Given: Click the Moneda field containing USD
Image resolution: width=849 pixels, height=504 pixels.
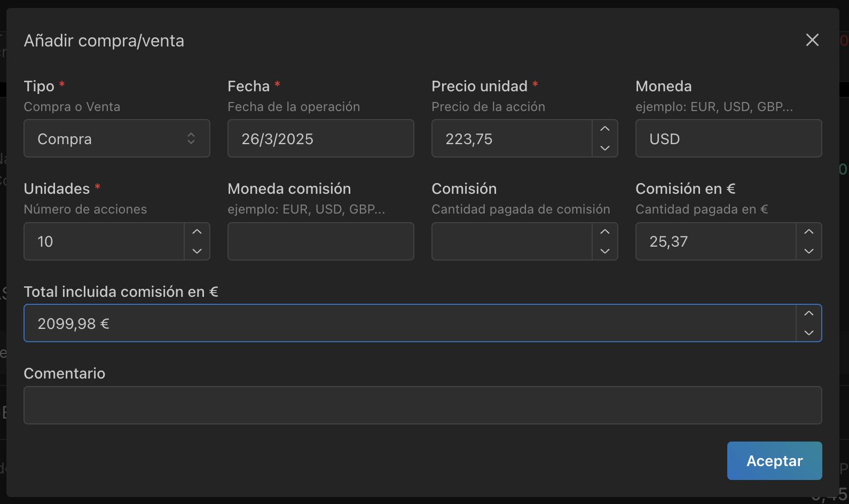Looking at the screenshot, I should coord(729,138).
